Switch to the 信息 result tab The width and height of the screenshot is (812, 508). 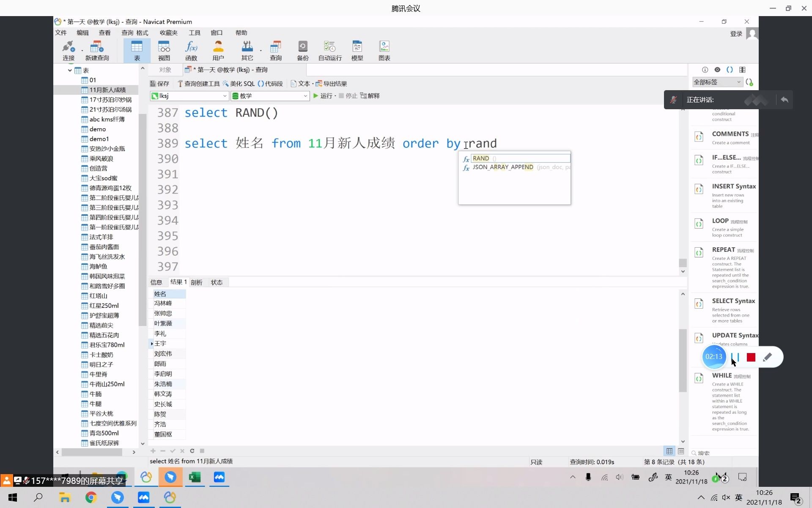pos(156,282)
